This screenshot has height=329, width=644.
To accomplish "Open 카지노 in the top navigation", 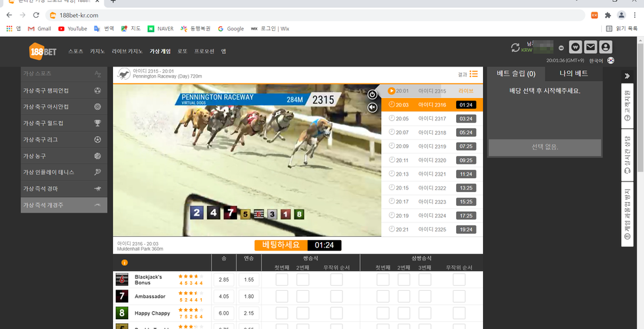I will point(97,51).
